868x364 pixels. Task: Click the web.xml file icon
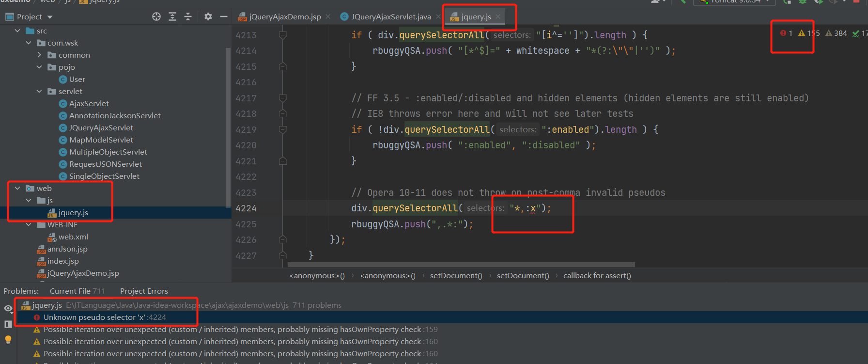52,237
